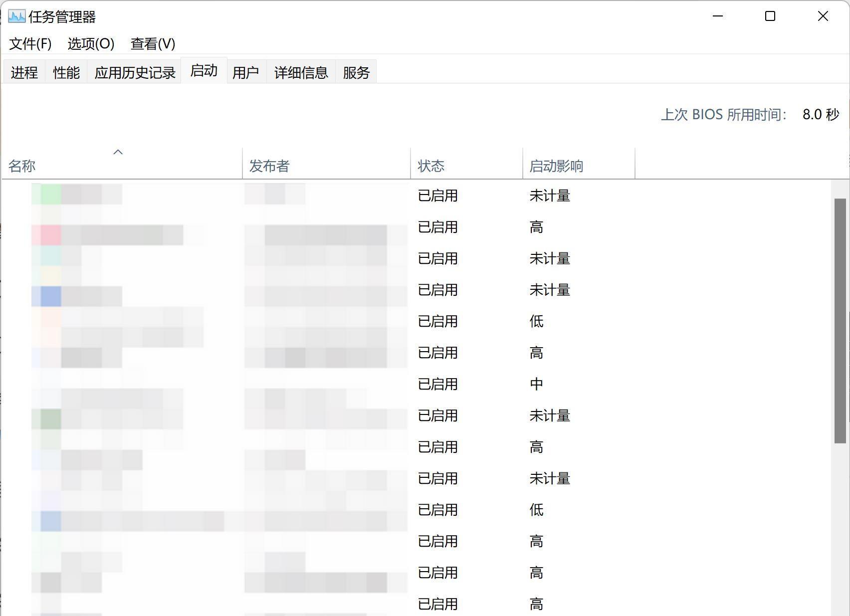850x616 pixels.
Task: Select the 启动 tab
Action: tap(204, 70)
